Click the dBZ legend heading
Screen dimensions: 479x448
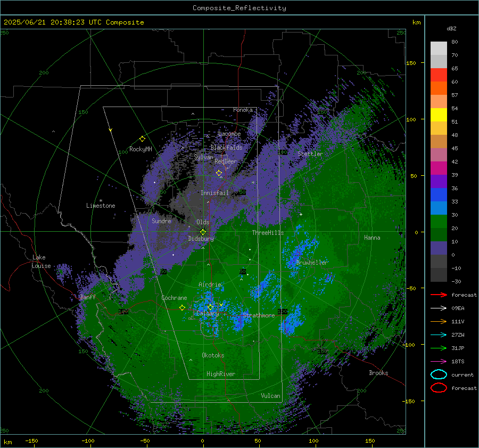(451, 28)
